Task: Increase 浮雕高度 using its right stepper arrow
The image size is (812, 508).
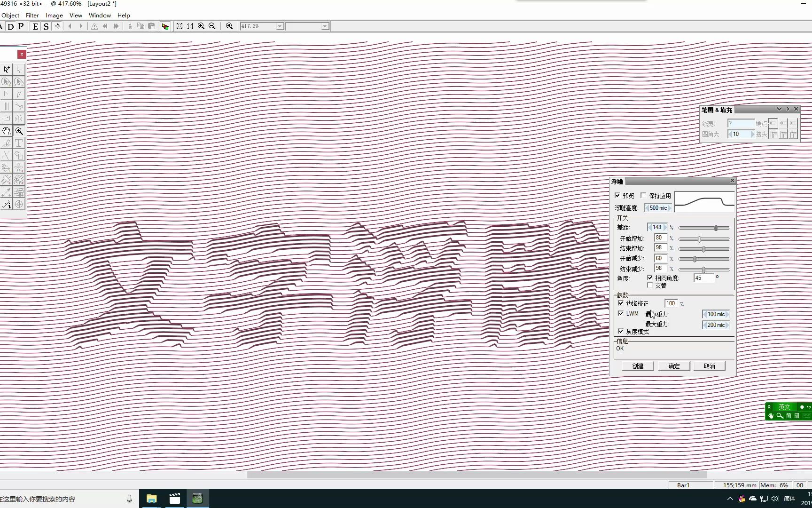Action: pos(668,207)
